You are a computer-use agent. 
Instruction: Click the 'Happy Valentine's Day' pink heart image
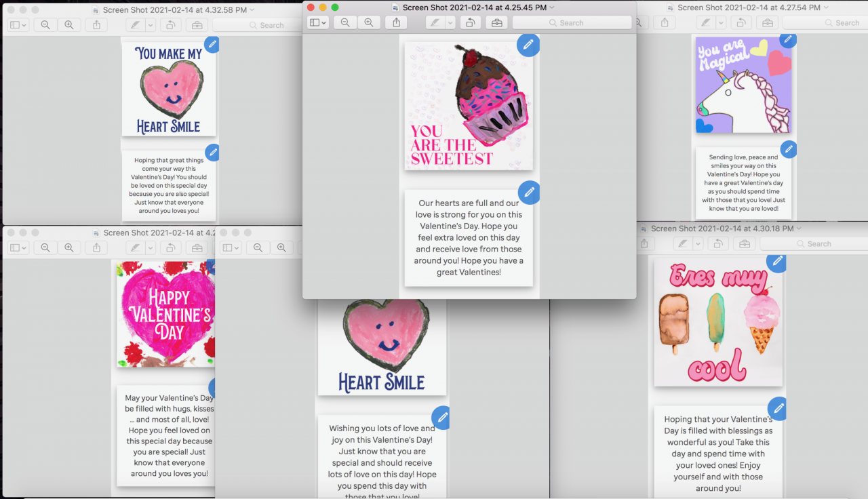tap(165, 314)
